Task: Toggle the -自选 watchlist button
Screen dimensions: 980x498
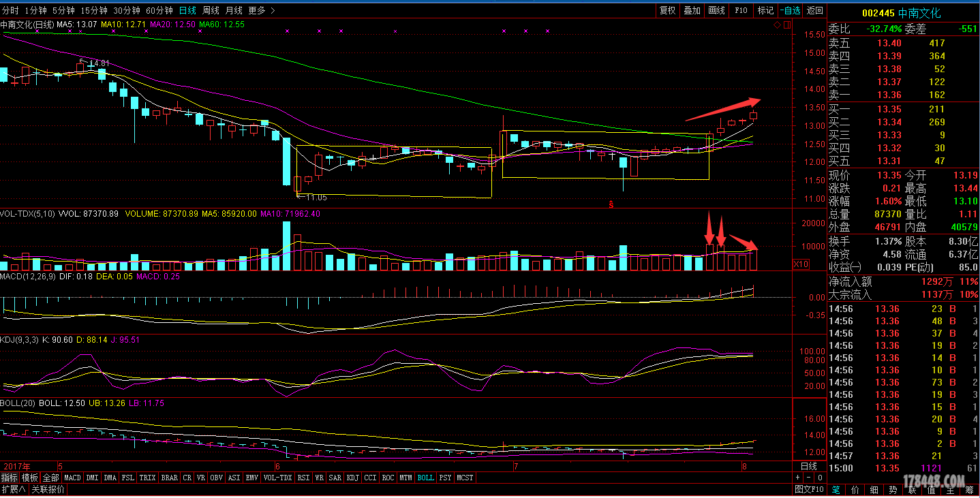Action: [x=790, y=10]
